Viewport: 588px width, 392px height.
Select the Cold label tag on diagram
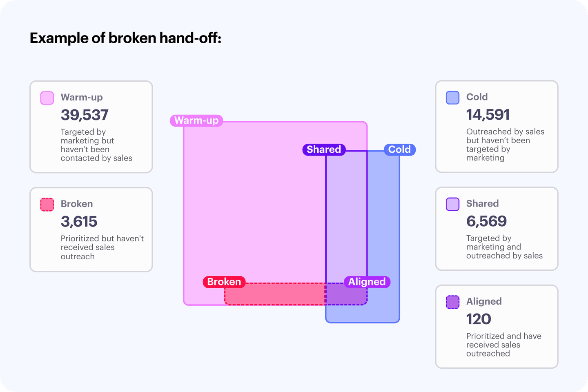(x=399, y=149)
